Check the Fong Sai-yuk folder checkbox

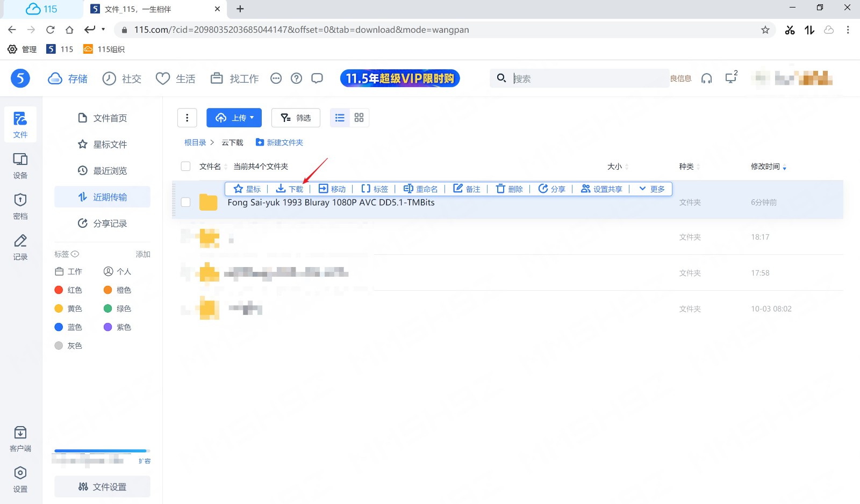(186, 203)
